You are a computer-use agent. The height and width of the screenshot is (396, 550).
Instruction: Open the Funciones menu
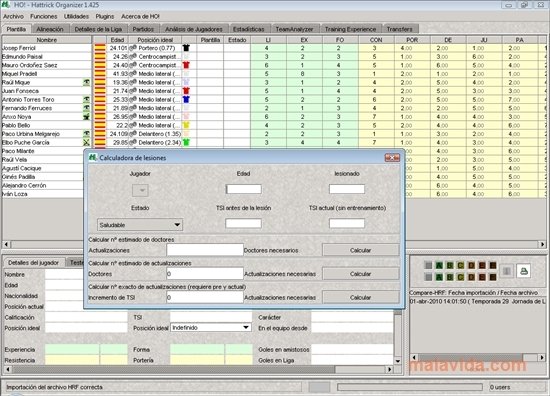(x=43, y=16)
